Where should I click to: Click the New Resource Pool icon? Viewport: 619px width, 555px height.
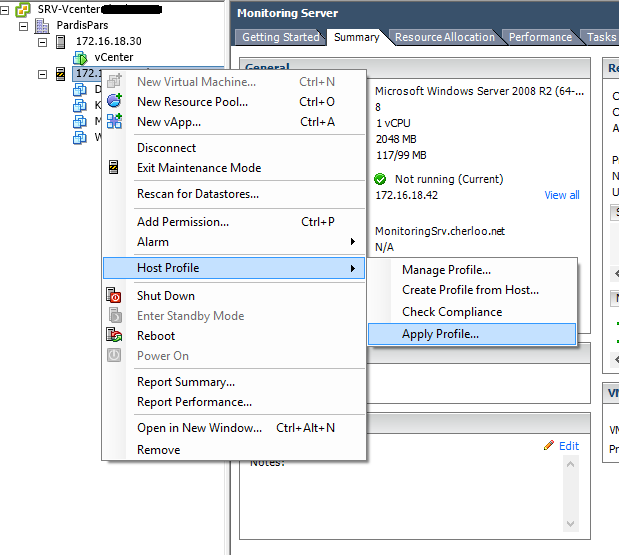[x=114, y=101]
